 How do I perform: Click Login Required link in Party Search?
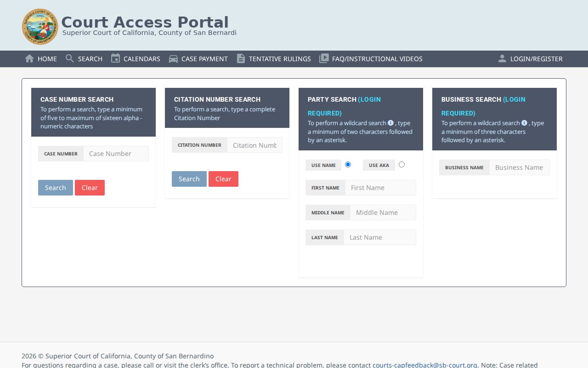click(344, 106)
